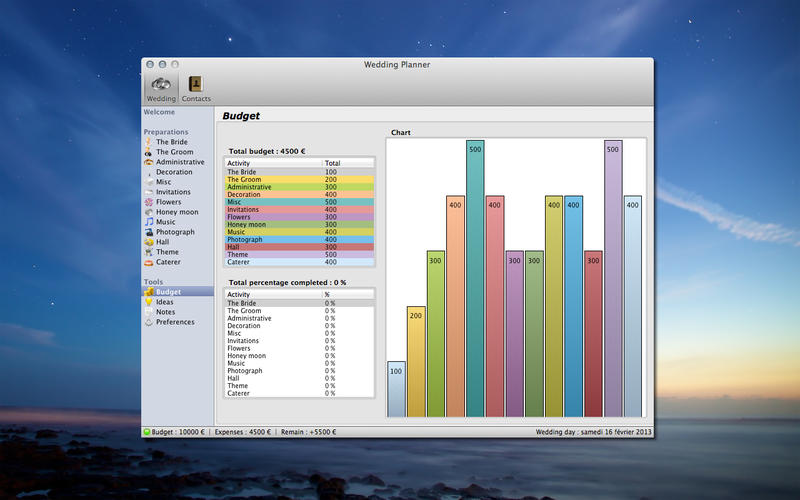This screenshot has width=800, height=500.
Task: Select Theme row in budget table
Action: (299, 255)
